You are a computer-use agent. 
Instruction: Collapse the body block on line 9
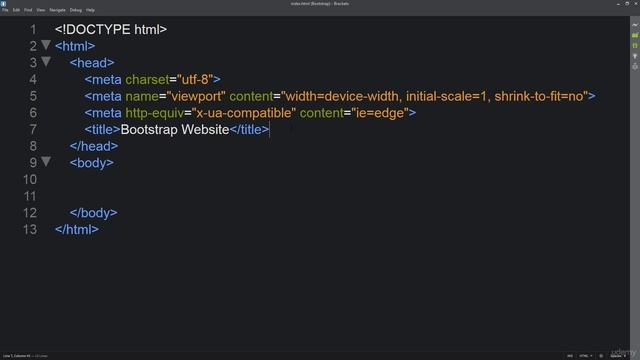pos(46,162)
